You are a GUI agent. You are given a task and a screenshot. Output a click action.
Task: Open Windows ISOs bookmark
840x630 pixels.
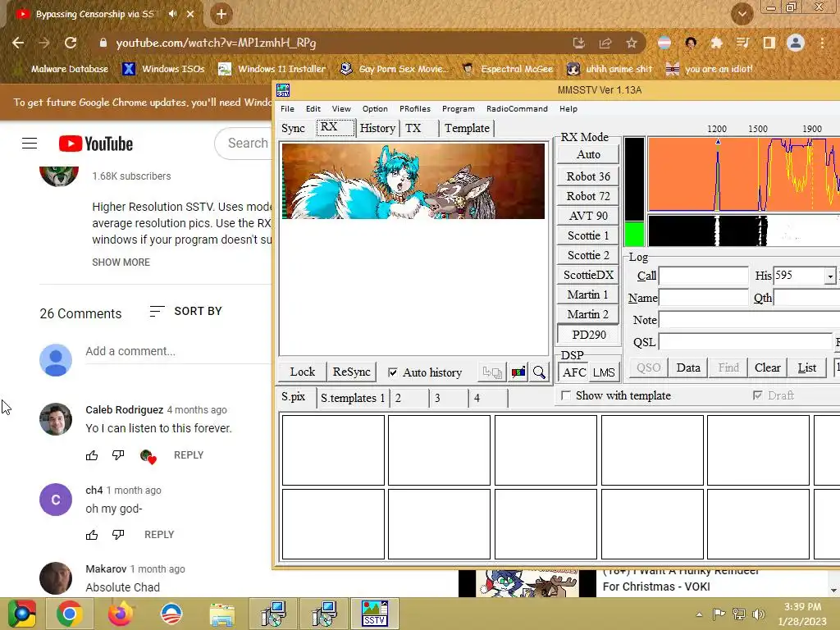coord(164,69)
